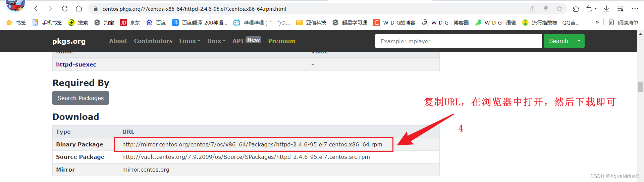The image size is (644, 182).
Task: Open the httpd-suexec package link
Action: pos(76,64)
